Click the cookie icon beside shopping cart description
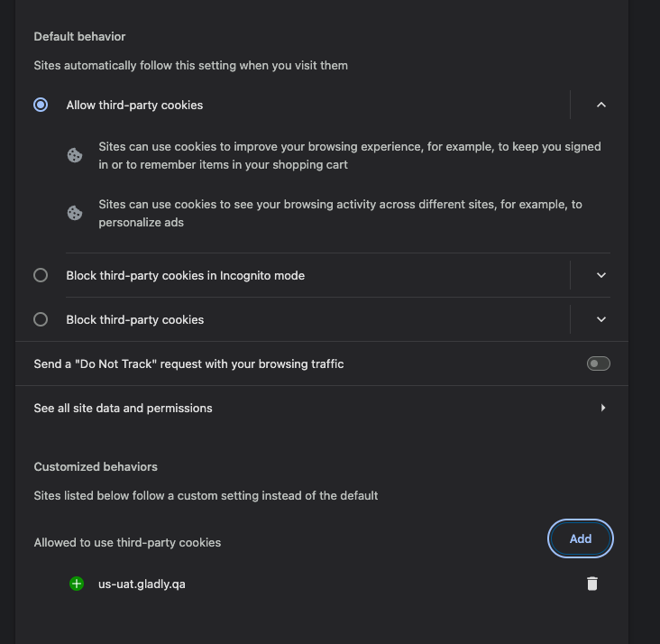Viewport: 660px width, 644px height. coord(75,155)
